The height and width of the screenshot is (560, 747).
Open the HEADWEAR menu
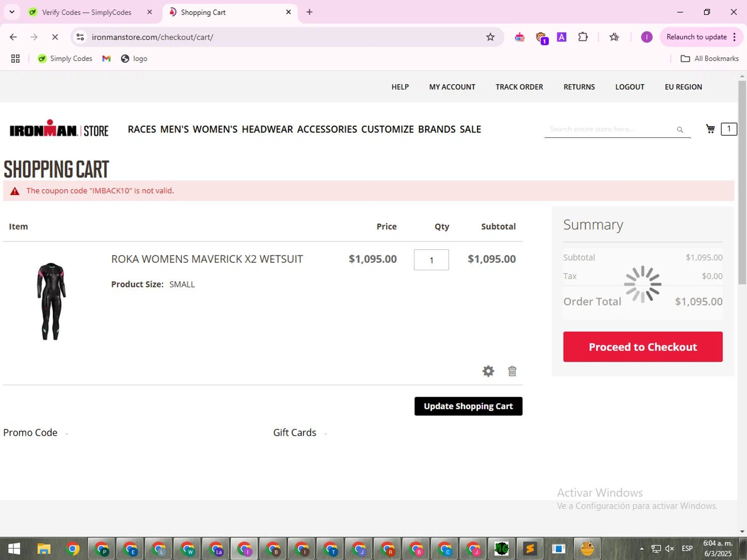pyautogui.click(x=267, y=129)
